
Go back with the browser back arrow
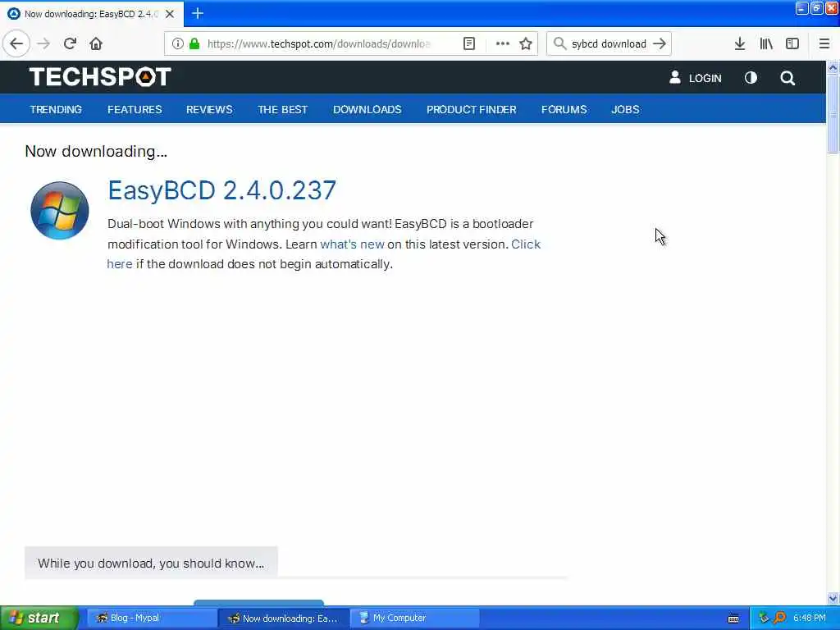[16, 44]
